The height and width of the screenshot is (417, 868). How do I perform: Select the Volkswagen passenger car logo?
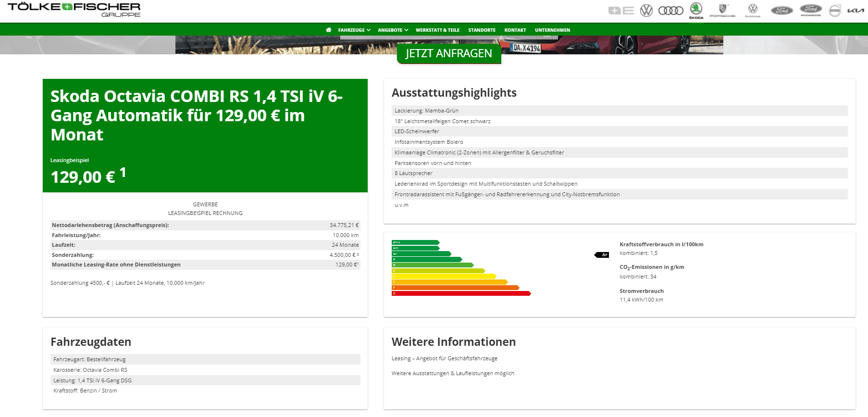(x=646, y=11)
